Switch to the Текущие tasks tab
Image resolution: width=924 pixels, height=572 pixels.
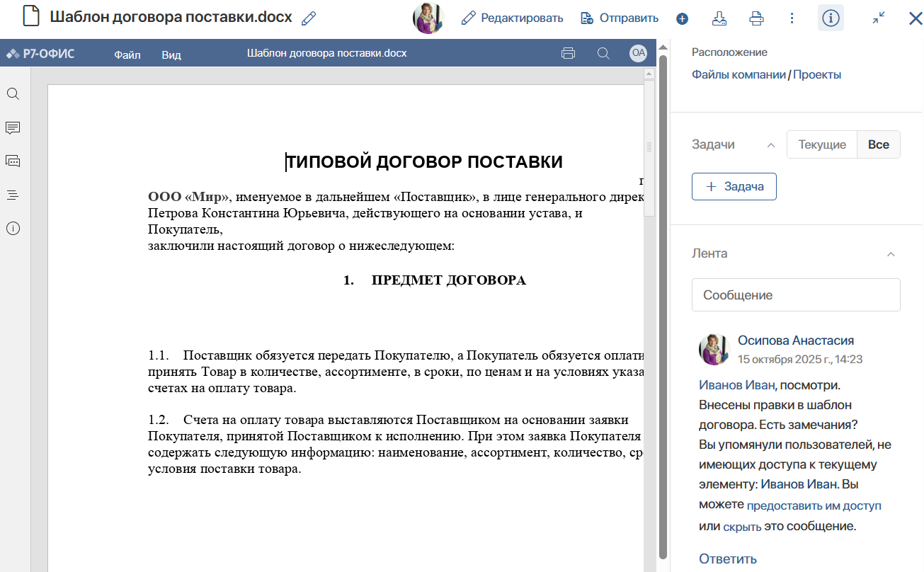click(x=822, y=144)
